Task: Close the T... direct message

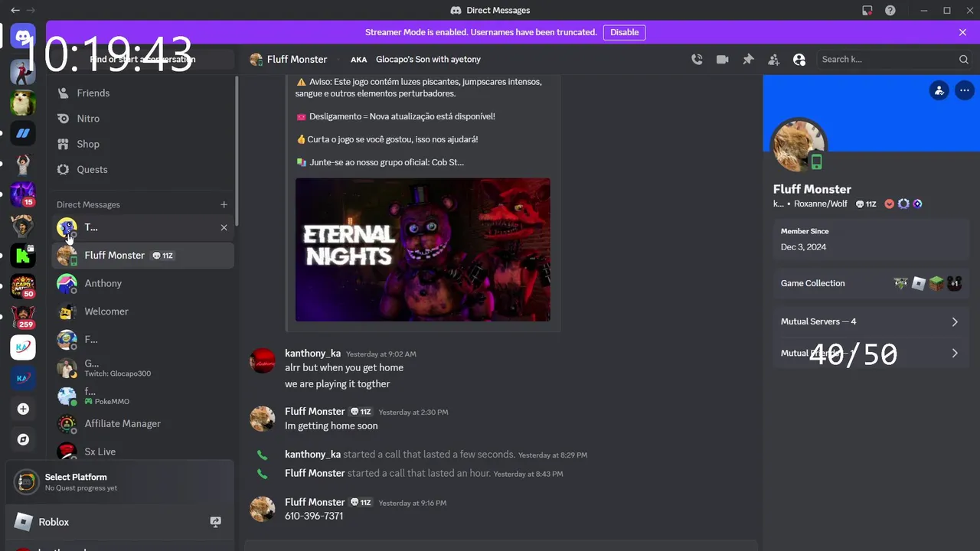Action: click(x=224, y=227)
